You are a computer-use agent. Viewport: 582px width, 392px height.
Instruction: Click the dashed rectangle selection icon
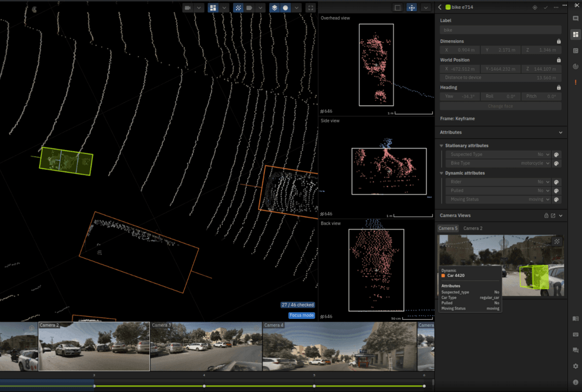click(x=398, y=8)
